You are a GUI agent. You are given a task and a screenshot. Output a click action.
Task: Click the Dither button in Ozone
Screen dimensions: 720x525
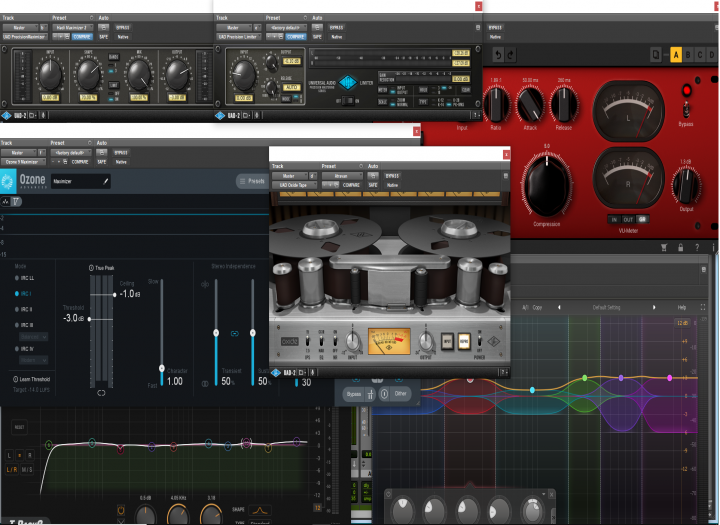pyautogui.click(x=400, y=394)
